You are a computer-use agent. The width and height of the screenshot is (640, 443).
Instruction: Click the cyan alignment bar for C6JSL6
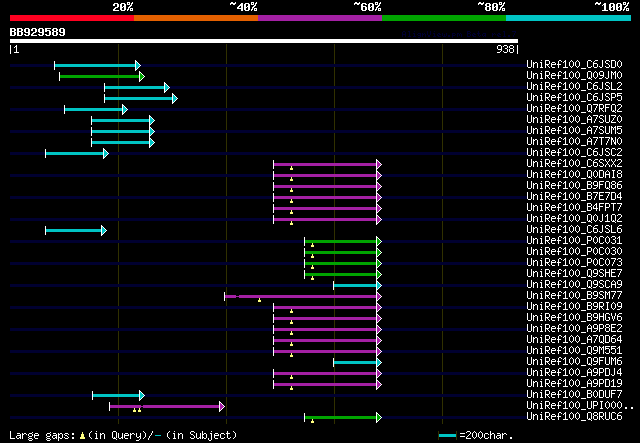pos(76,231)
